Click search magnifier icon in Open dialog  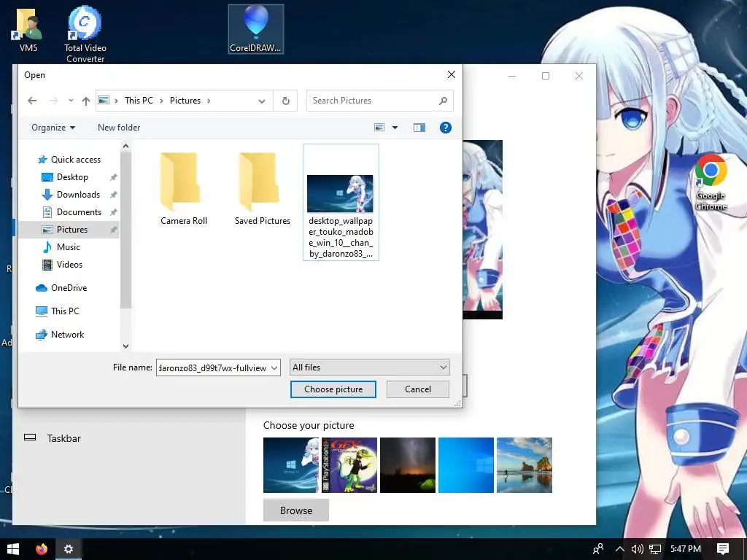pos(443,101)
